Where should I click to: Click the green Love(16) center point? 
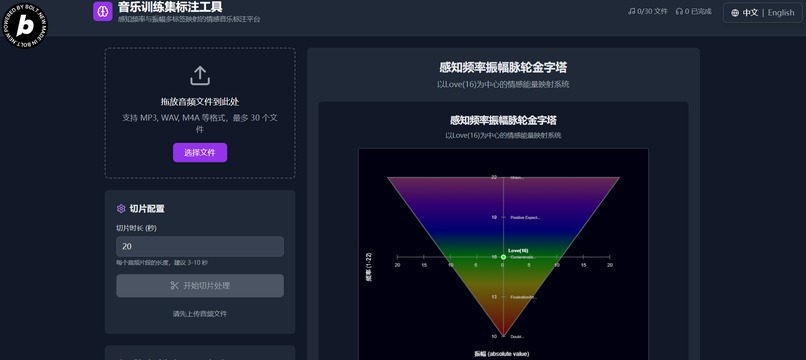coord(503,257)
